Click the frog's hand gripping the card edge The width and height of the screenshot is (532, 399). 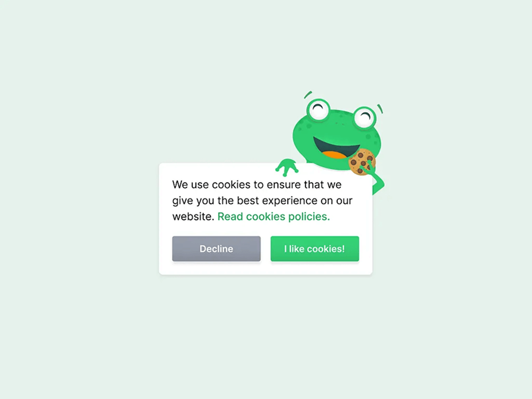(287, 167)
